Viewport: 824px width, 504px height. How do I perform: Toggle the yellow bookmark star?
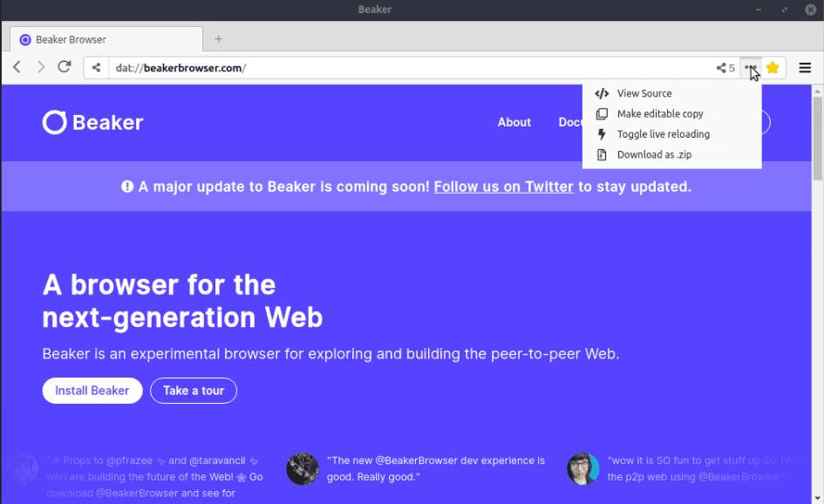coord(773,68)
